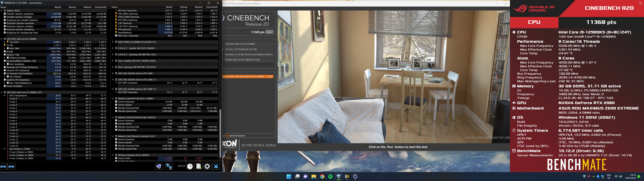
Task: Select highlighted 12900K 11368 ranking entry
Action: tap(248, 77)
